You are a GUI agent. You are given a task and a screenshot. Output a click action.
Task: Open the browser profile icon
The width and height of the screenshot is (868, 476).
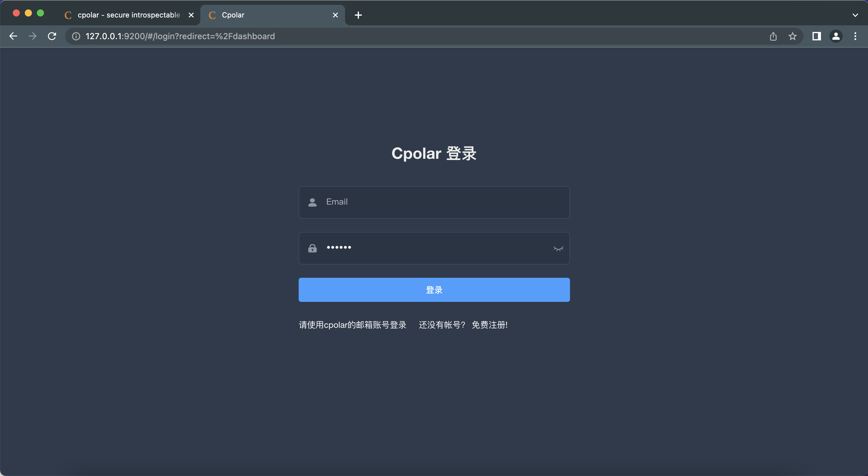(x=836, y=36)
